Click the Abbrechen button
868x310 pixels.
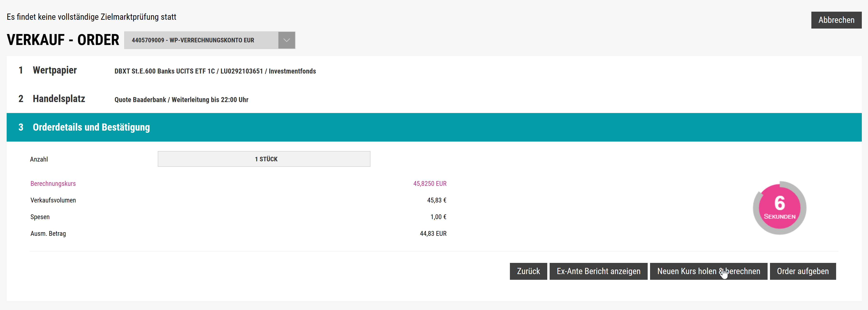point(836,20)
